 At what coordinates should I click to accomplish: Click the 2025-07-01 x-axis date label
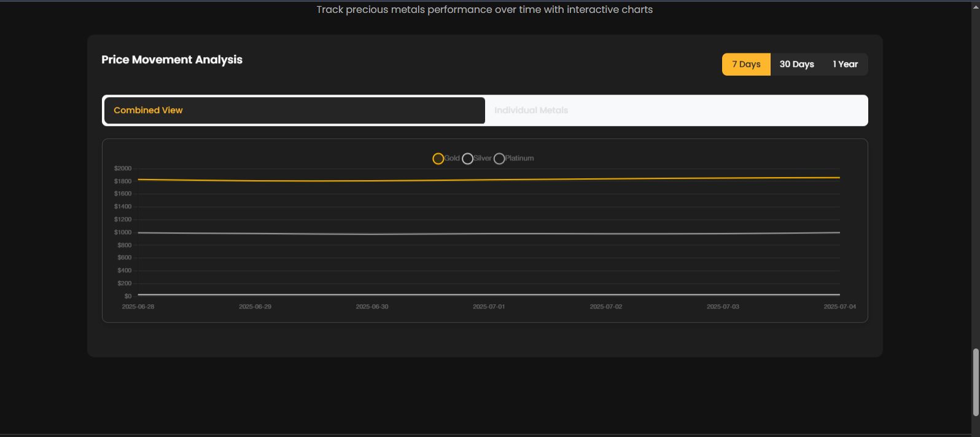489,307
